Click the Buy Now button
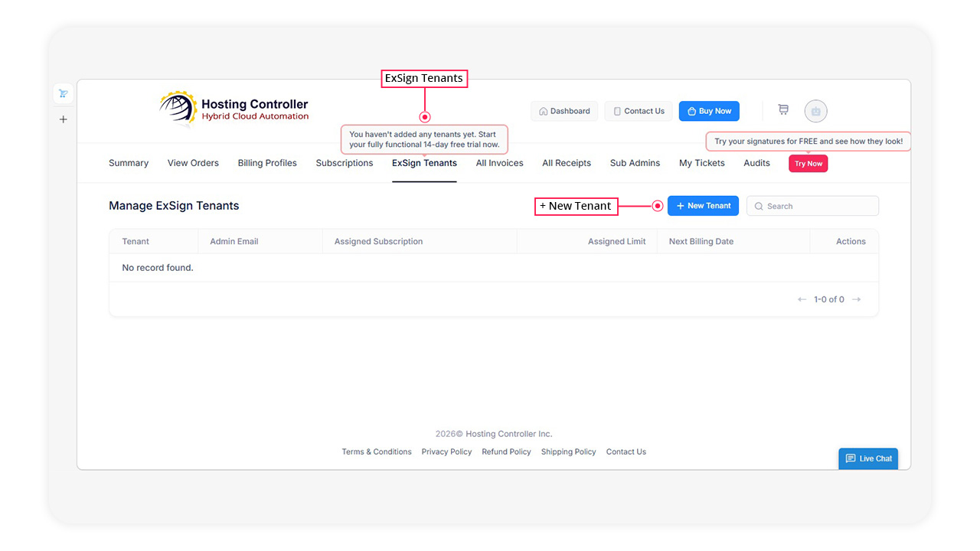The height and width of the screenshot is (551, 980). 708,110
